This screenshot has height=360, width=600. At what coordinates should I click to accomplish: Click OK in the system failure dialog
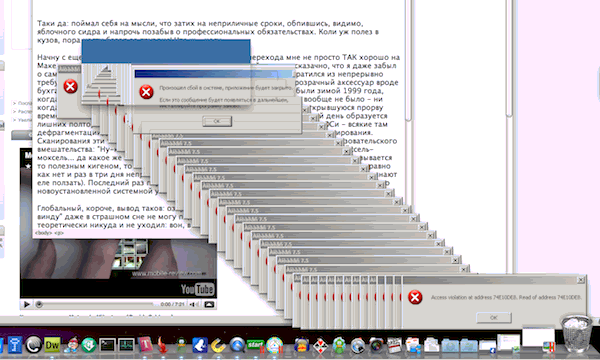(x=217, y=121)
